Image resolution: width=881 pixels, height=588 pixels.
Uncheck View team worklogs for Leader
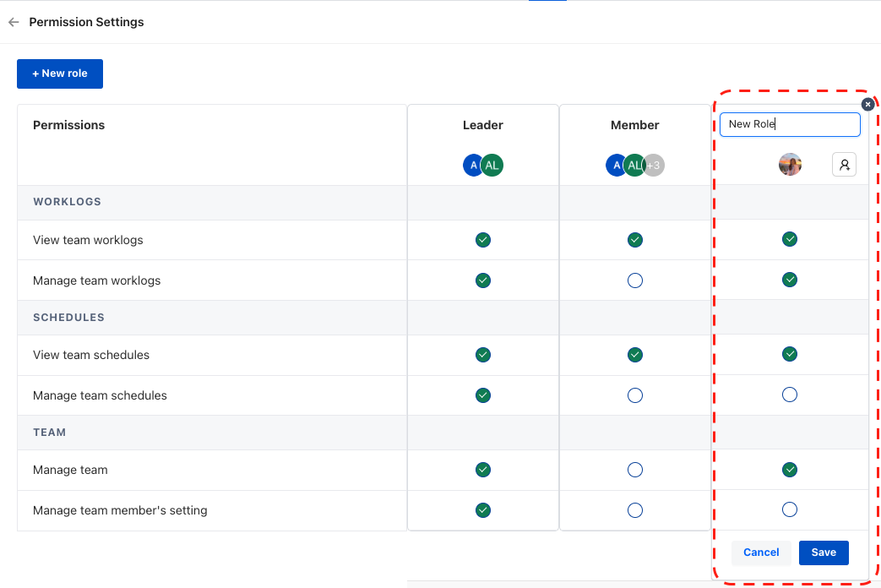[483, 240]
